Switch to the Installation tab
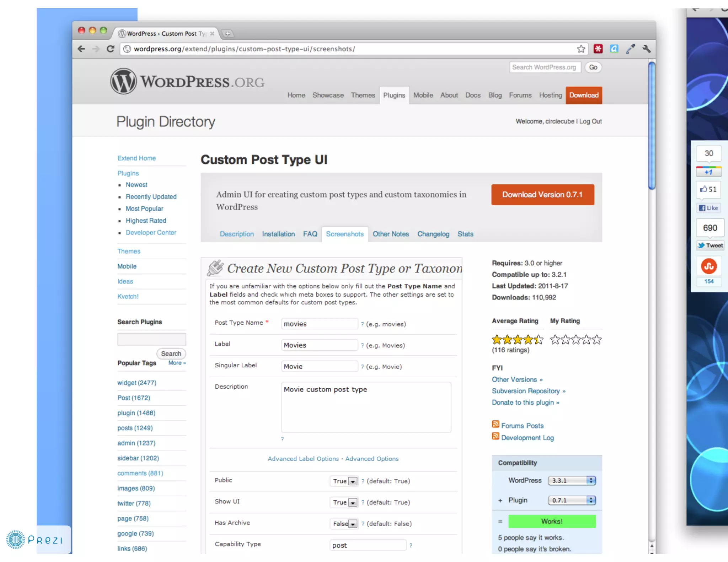The image size is (728, 562). tap(278, 234)
